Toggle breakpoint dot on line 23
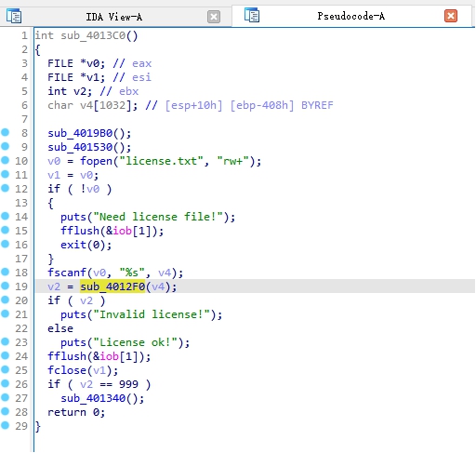Viewport: 476px width, 453px height. click(x=6, y=341)
